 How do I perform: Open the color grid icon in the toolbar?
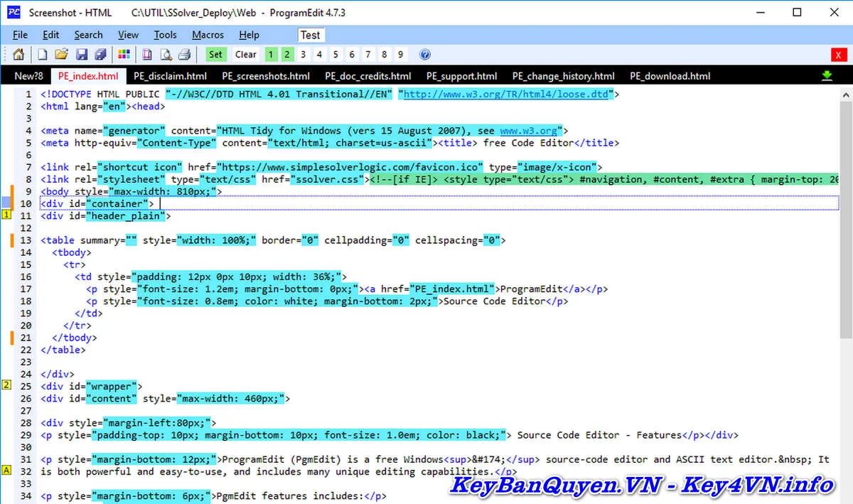[x=124, y=55]
